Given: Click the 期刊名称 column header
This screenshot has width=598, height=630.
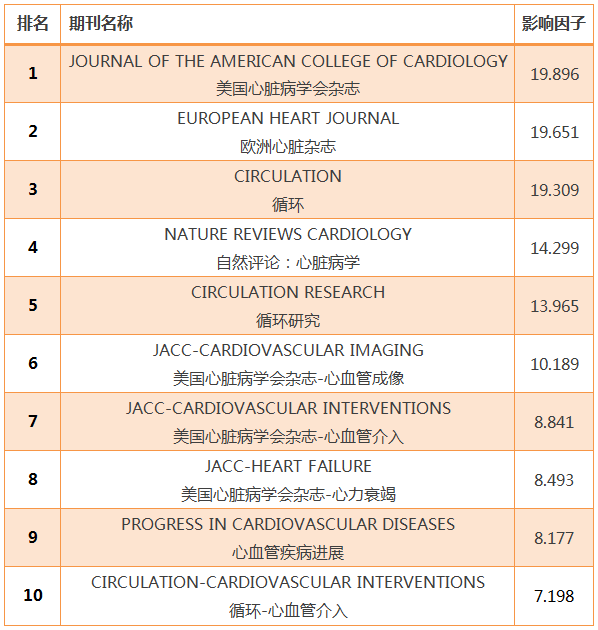Looking at the screenshot, I should coord(101,23).
